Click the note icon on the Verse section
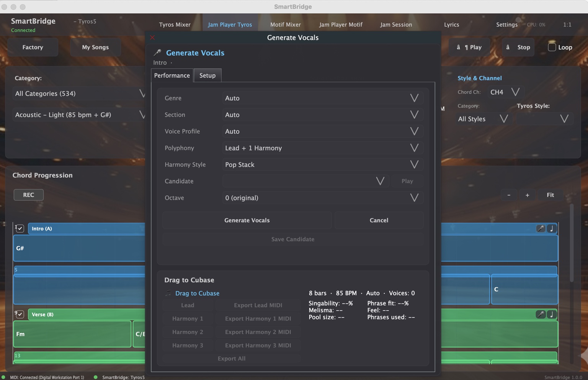This screenshot has height=380, width=588. click(552, 314)
